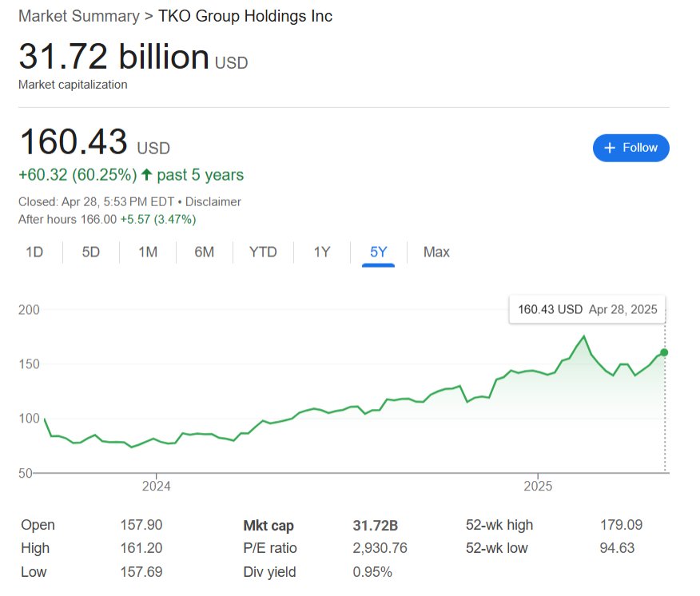Viewport: 700px width, 596px height.
Task: Click the blue Follow button
Action: (x=630, y=148)
